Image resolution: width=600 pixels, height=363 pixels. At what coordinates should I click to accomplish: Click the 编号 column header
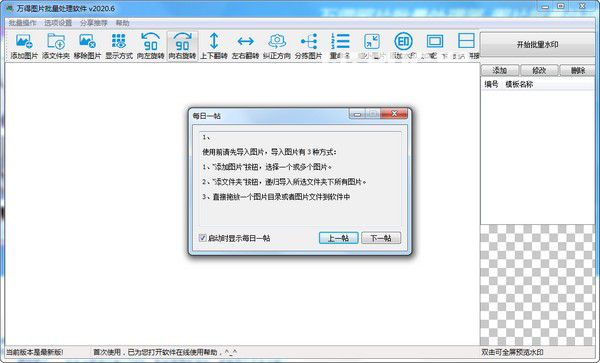pyautogui.click(x=491, y=85)
